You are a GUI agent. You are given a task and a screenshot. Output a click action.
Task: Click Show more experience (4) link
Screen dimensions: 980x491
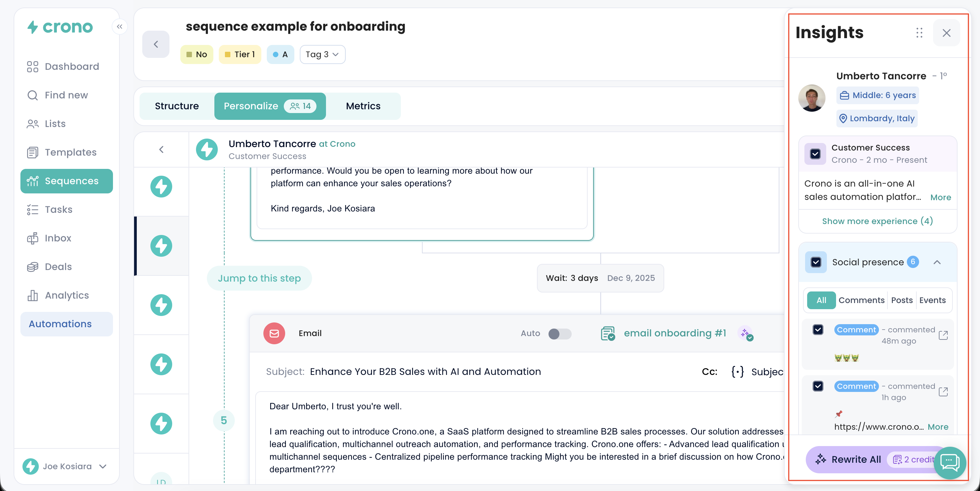tap(877, 221)
